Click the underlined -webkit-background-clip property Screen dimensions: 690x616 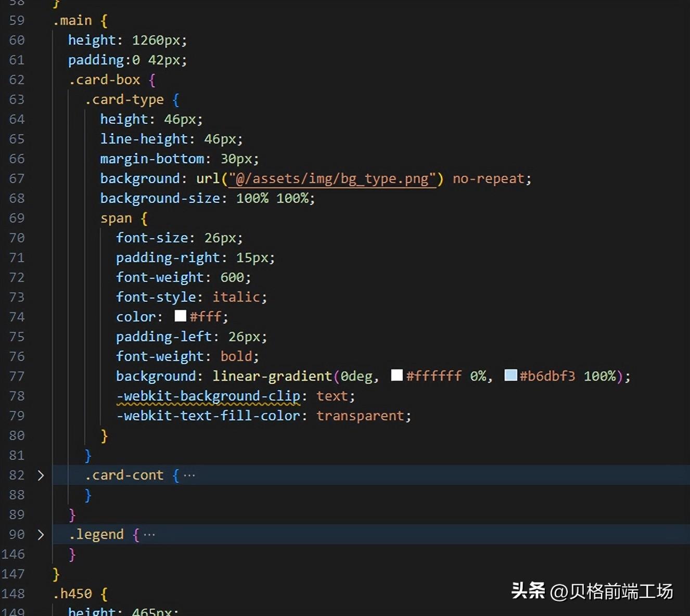click(208, 396)
